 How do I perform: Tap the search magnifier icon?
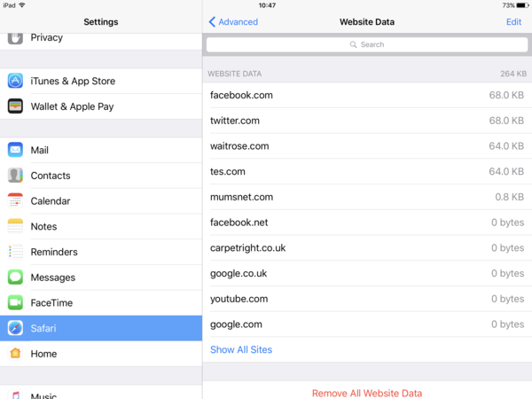pos(353,44)
